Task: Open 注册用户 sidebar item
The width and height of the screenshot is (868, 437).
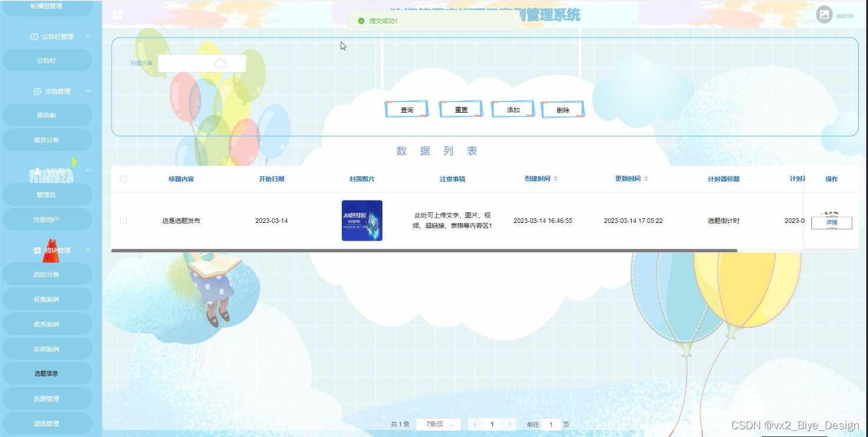Action: pos(47,219)
